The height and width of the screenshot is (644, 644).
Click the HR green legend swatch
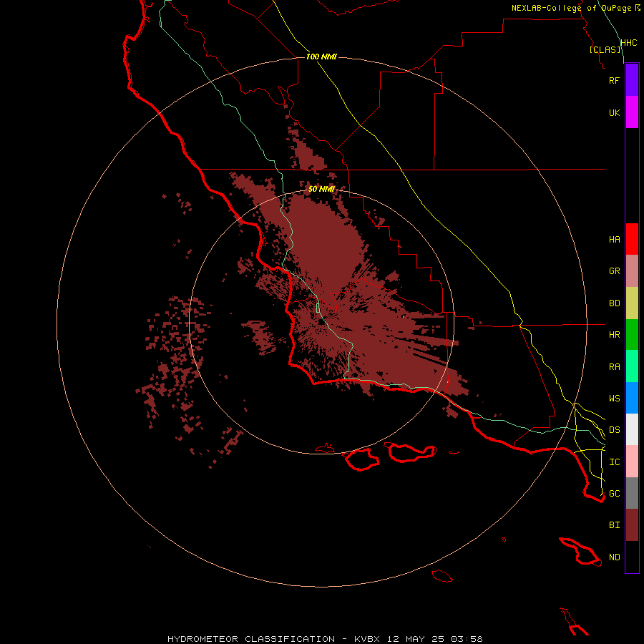(x=632, y=335)
